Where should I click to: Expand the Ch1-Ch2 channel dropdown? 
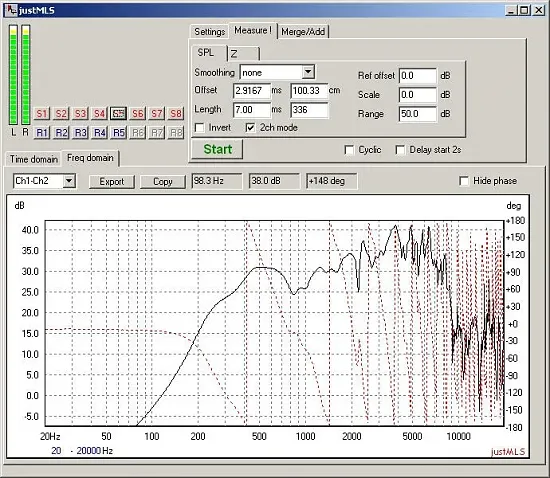click(x=69, y=181)
